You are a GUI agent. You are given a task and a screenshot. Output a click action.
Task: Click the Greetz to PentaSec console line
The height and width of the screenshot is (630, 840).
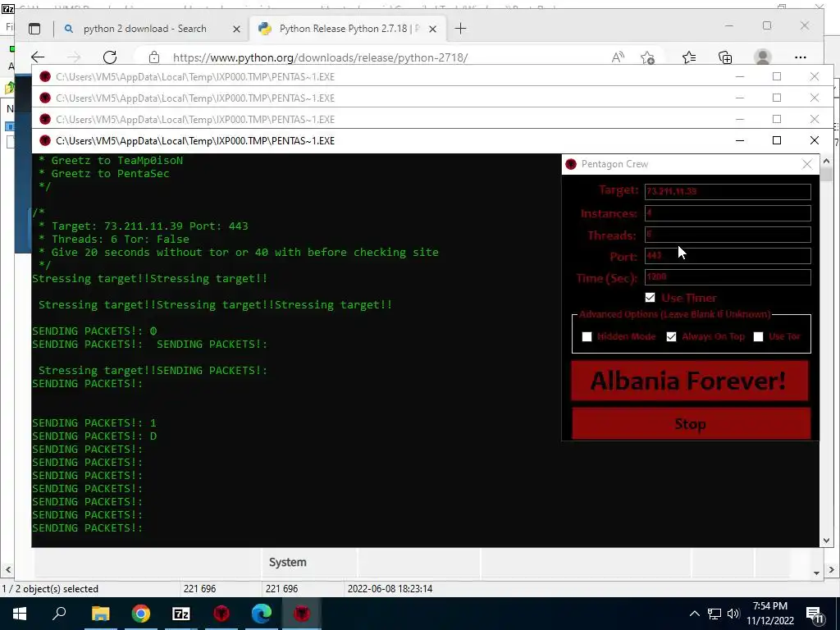click(x=110, y=174)
